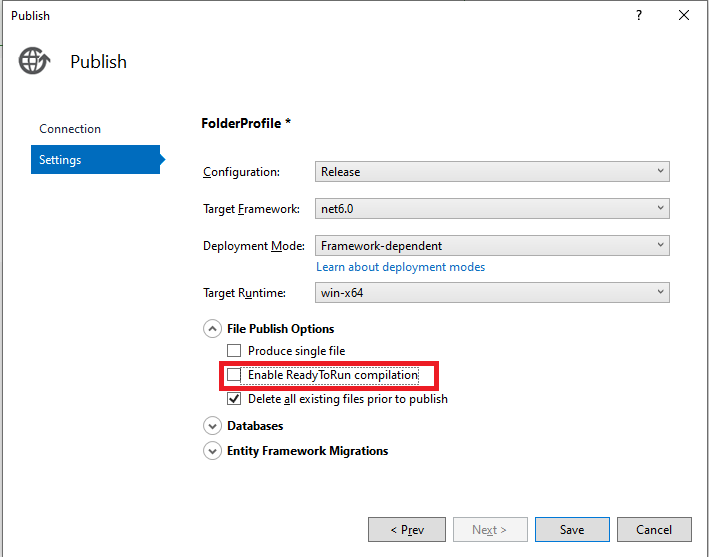The height and width of the screenshot is (560, 711).
Task: Close the Publish dialog window
Action: [x=684, y=15]
